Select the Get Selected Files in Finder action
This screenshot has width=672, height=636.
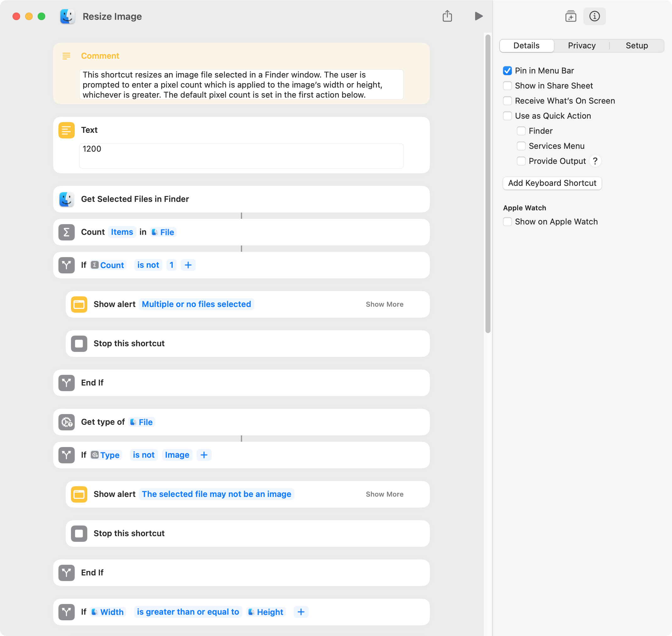point(241,199)
